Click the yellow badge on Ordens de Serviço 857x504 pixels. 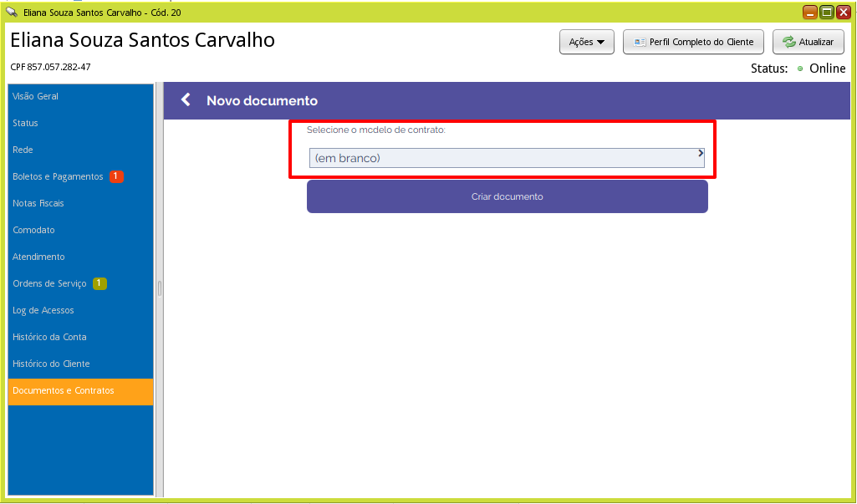[99, 283]
